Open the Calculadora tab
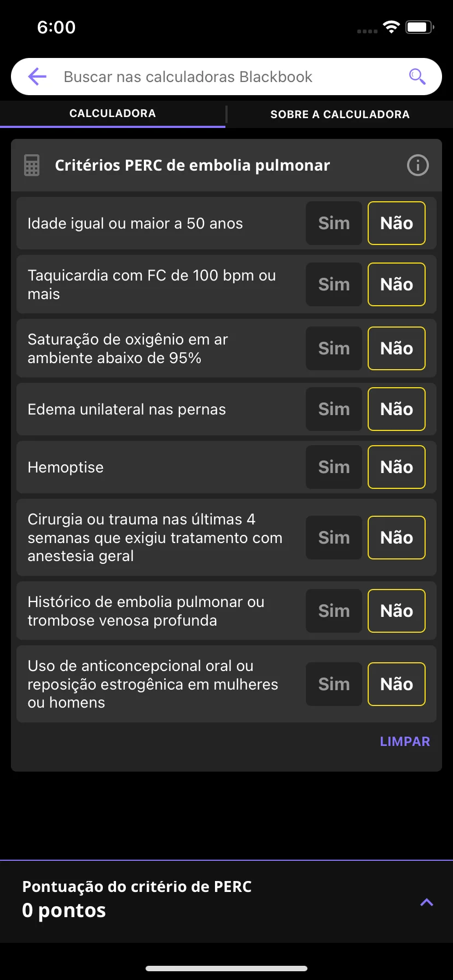This screenshot has width=453, height=980. (113, 113)
